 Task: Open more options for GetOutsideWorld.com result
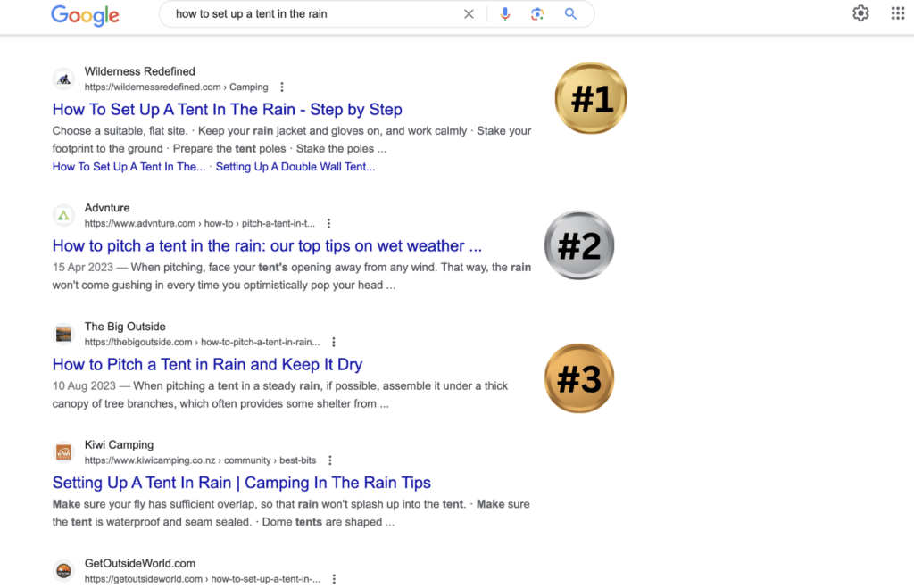(x=334, y=579)
